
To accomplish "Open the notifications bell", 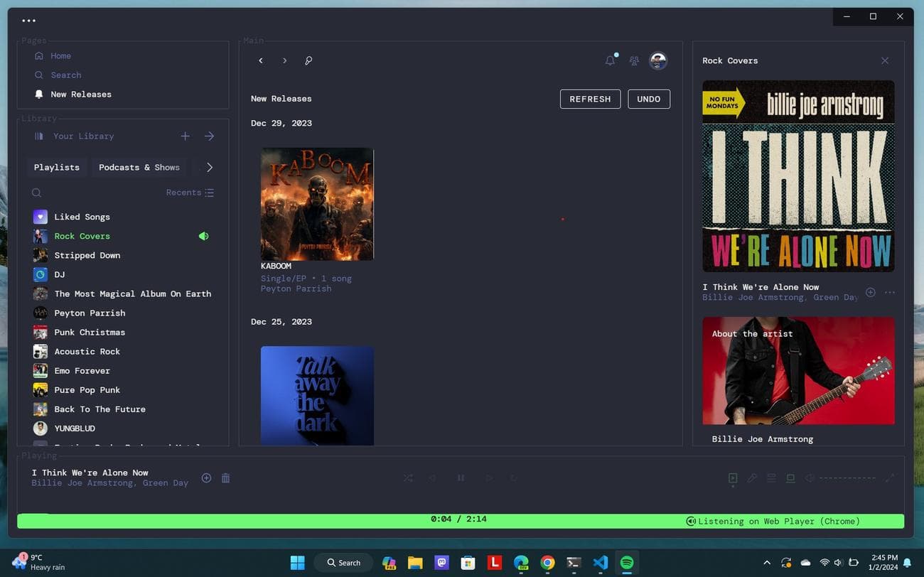I will 609,60.
